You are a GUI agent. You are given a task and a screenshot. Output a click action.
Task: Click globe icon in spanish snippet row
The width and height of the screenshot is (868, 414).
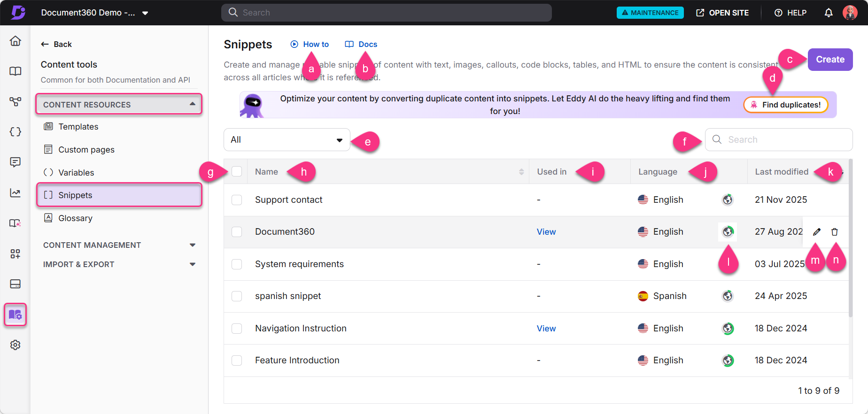tap(728, 296)
